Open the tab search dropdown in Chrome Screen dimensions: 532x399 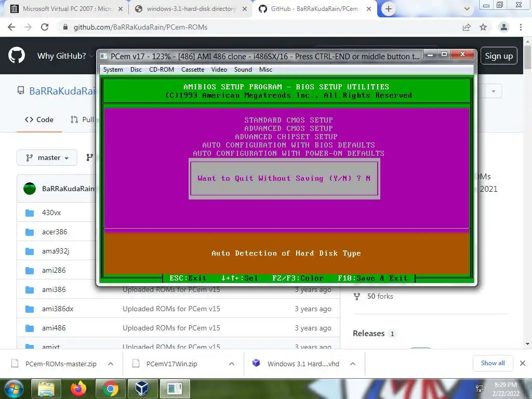[x=467, y=9]
